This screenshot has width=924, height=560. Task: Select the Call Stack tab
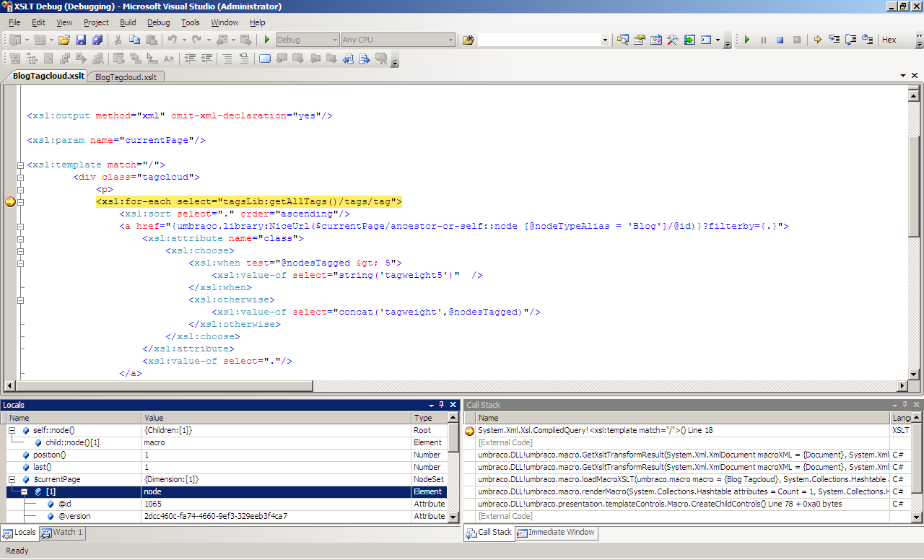point(489,533)
